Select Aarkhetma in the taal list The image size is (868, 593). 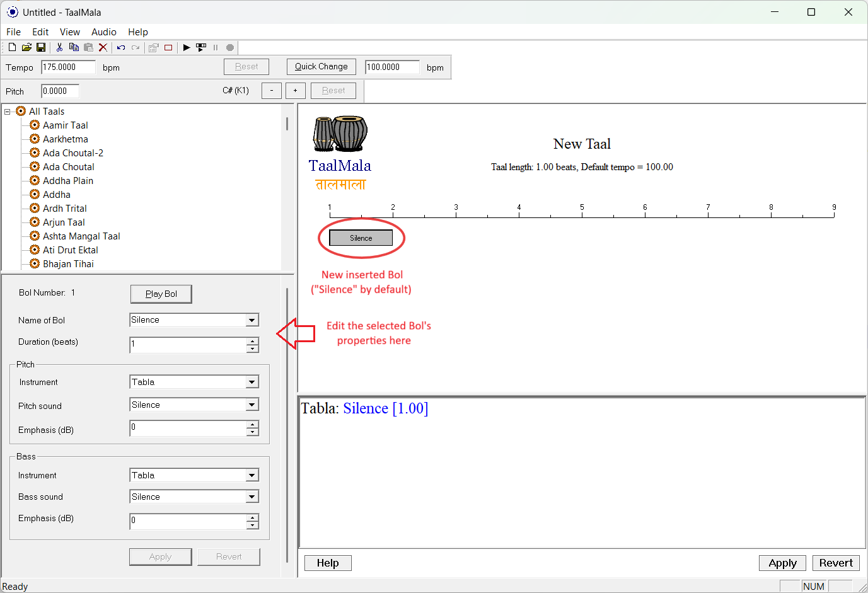pyautogui.click(x=66, y=139)
